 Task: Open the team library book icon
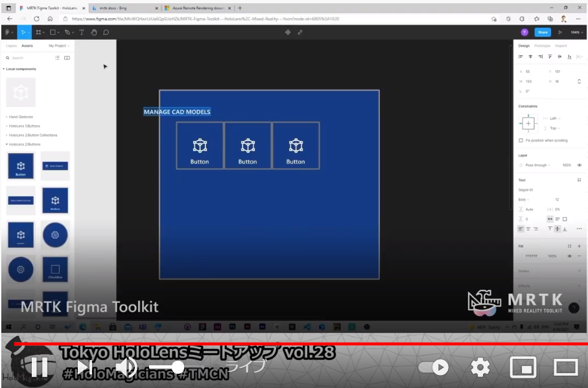click(67, 58)
